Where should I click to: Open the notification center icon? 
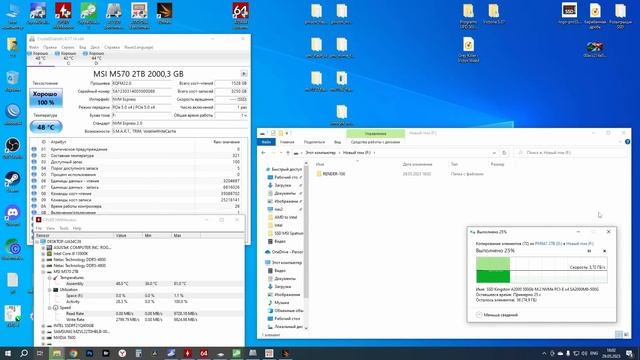629,353
